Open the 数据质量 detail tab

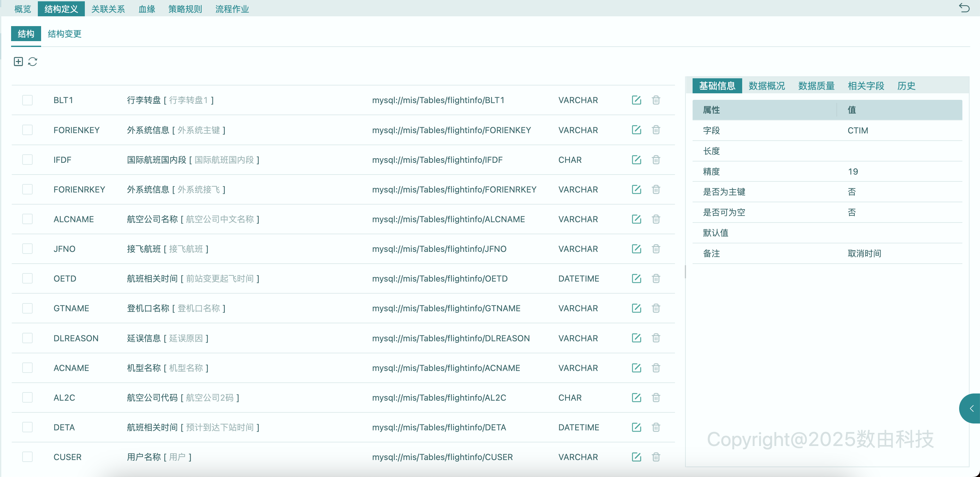pos(816,86)
